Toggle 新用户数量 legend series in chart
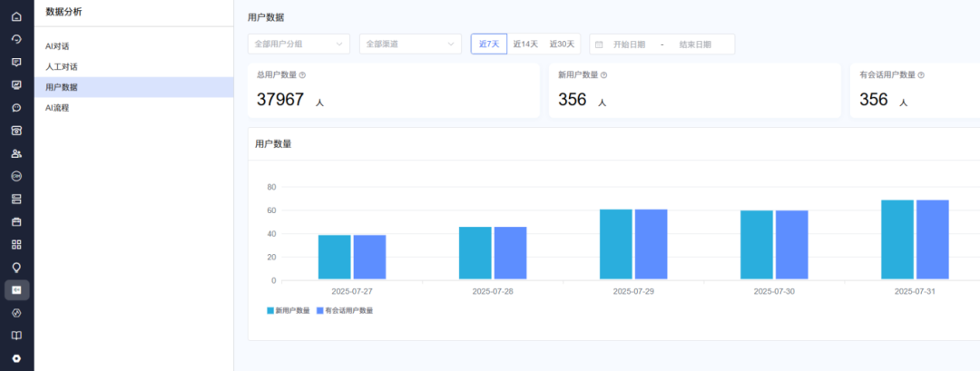This screenshot has width=980, height=371. (x=287, y=310)
